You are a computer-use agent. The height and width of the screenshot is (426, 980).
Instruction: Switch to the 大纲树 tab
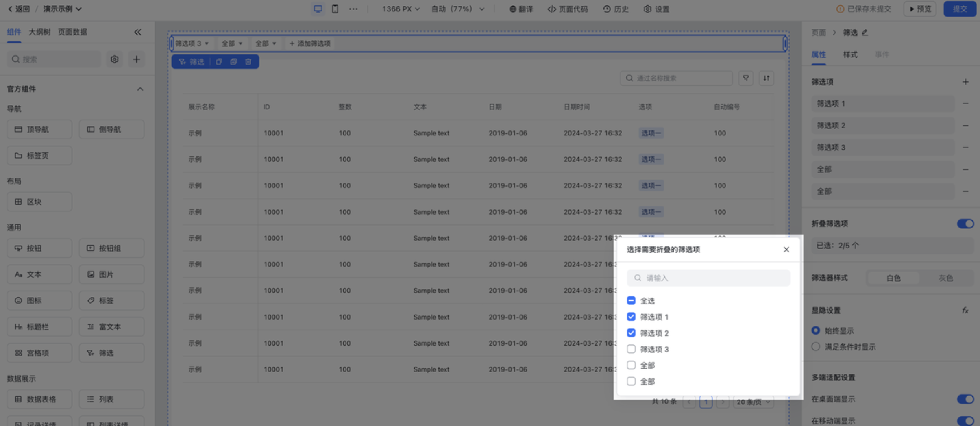[x=39, y=32]
